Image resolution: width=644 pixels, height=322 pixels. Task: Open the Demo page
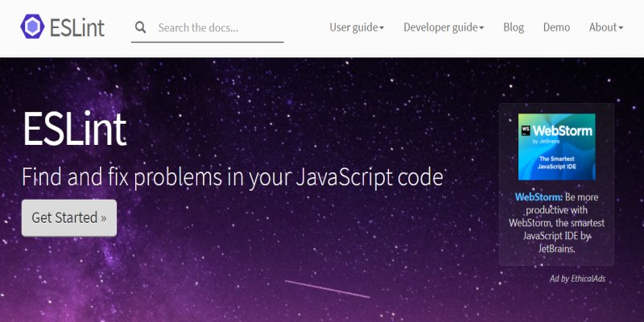click(556, 27)
